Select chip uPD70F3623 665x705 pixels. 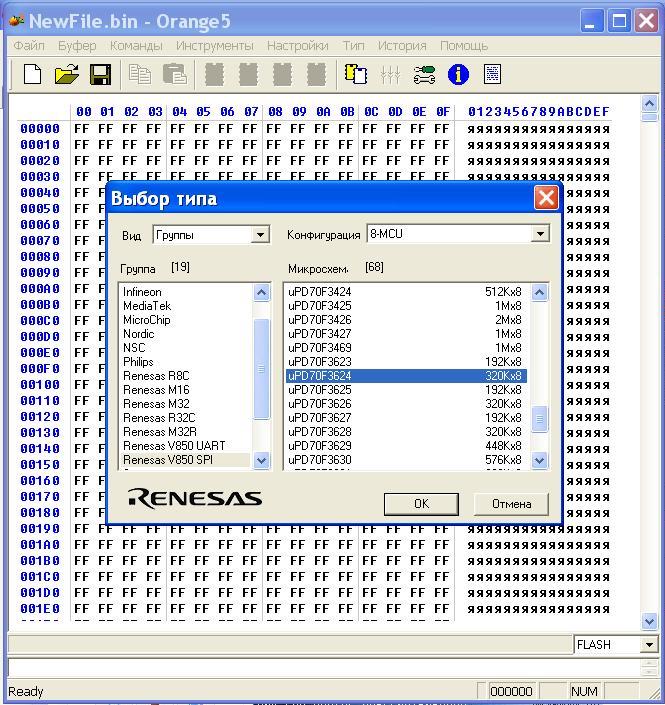tap(406, 361)
